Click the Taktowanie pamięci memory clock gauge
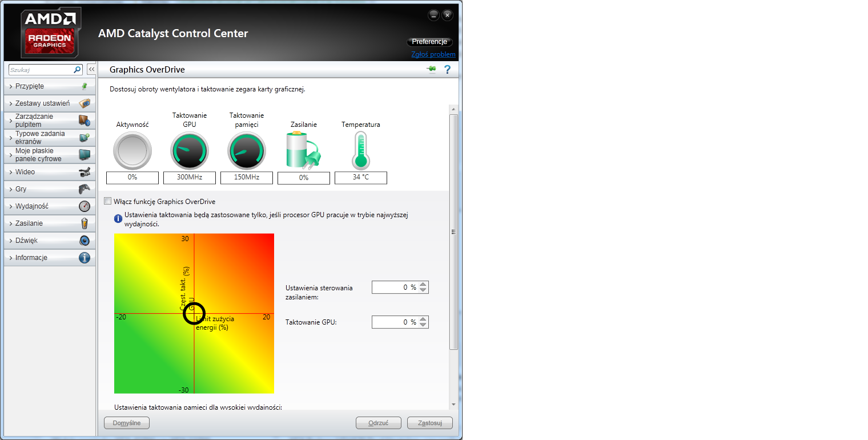Screen dimensions: 868x440 pyautogui.click(x=247, y=151)
